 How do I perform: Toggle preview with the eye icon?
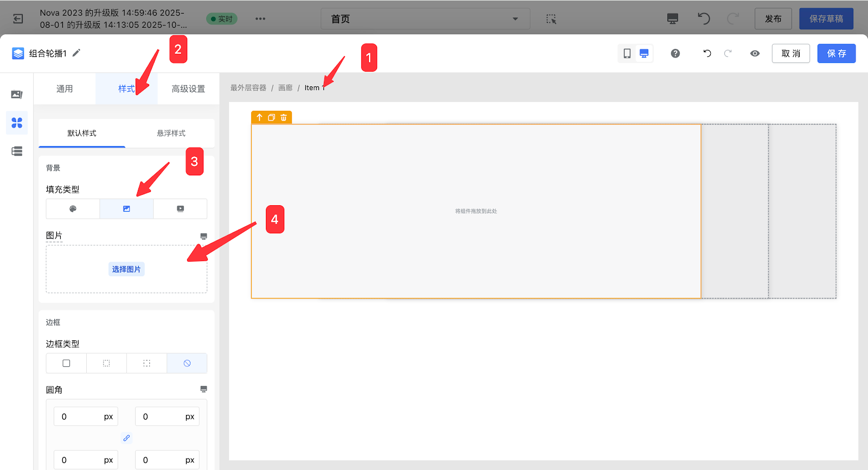755,53
